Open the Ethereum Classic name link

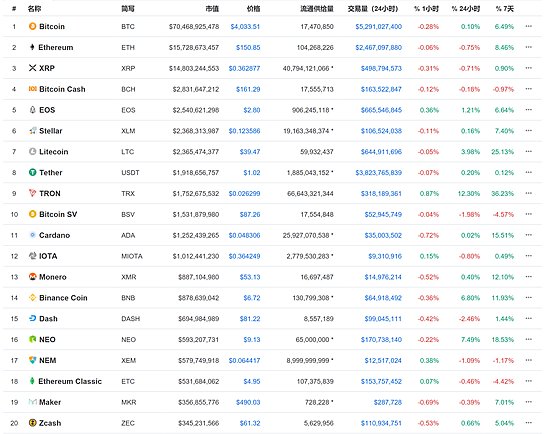[70, 381]
